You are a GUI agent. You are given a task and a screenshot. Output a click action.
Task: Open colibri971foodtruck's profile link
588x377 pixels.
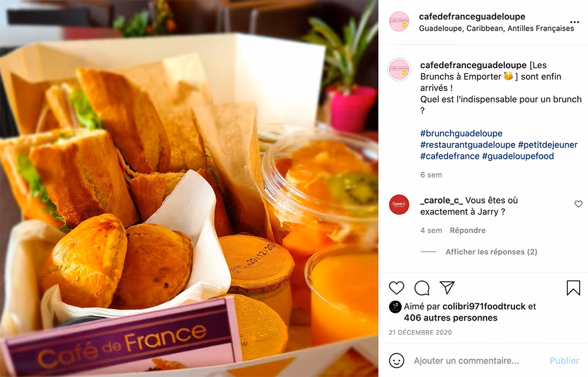pyautogui.click(x=484, y=306)
